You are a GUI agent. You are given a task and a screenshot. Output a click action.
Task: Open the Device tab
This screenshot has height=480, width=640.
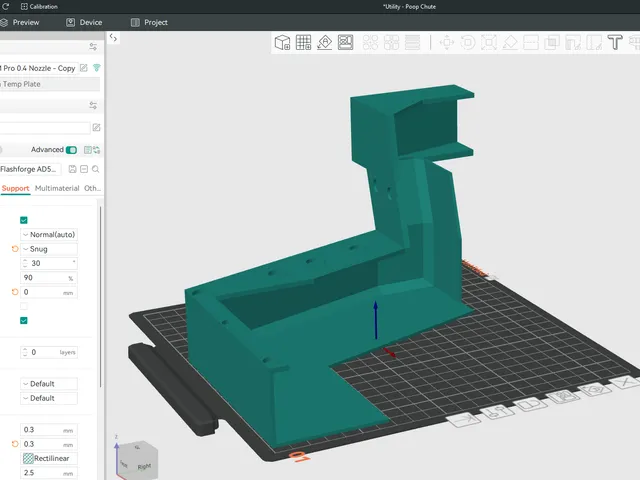[84, 22]
